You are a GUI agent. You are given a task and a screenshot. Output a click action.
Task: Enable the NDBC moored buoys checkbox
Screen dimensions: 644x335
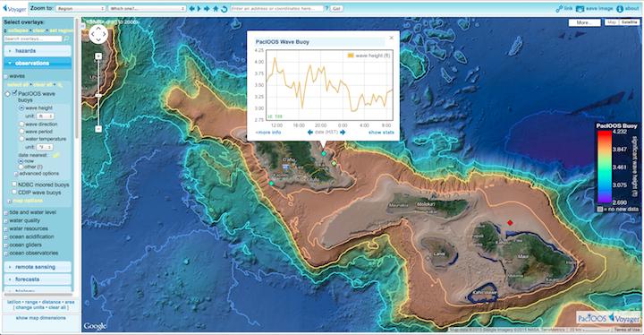tap(14, 185)
